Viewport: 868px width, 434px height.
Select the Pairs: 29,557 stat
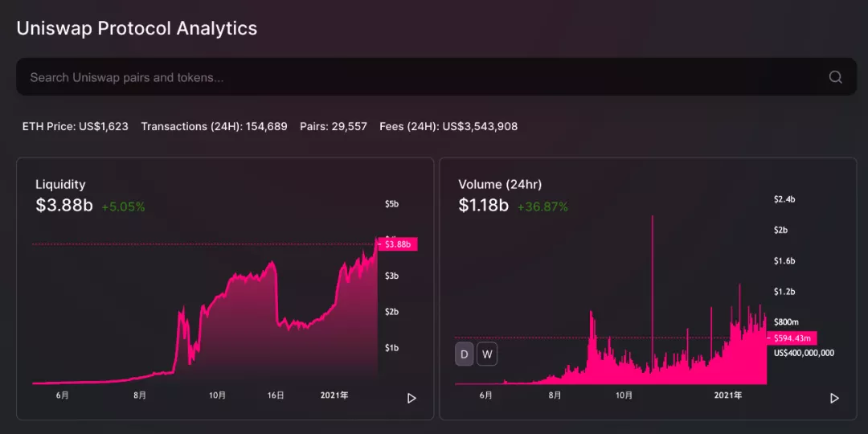tap(334, 127)
